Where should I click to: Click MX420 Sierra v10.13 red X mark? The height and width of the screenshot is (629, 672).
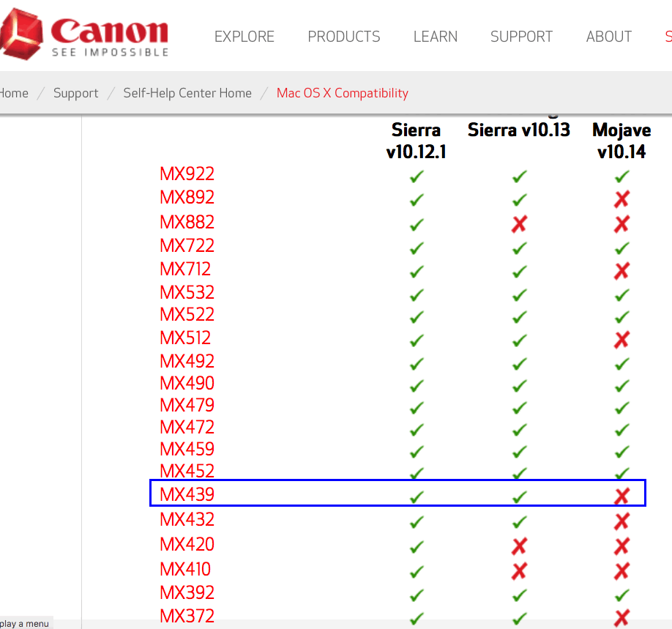(519, 546)
